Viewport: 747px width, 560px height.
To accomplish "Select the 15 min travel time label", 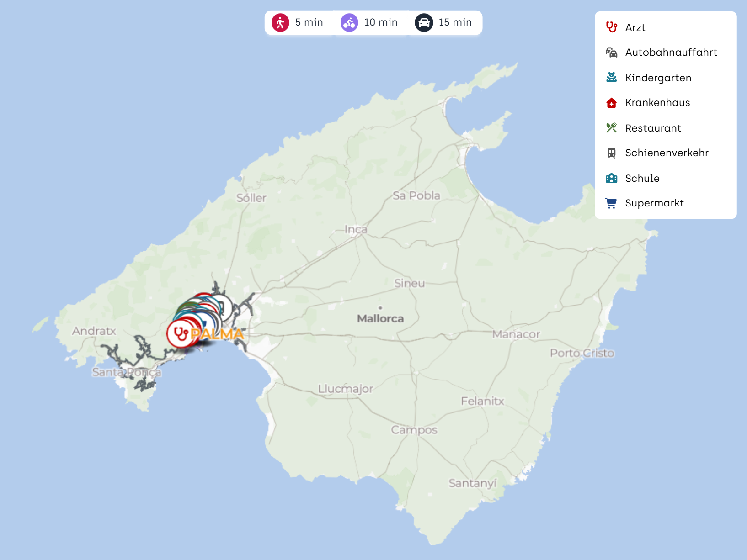I will [455, 22].
